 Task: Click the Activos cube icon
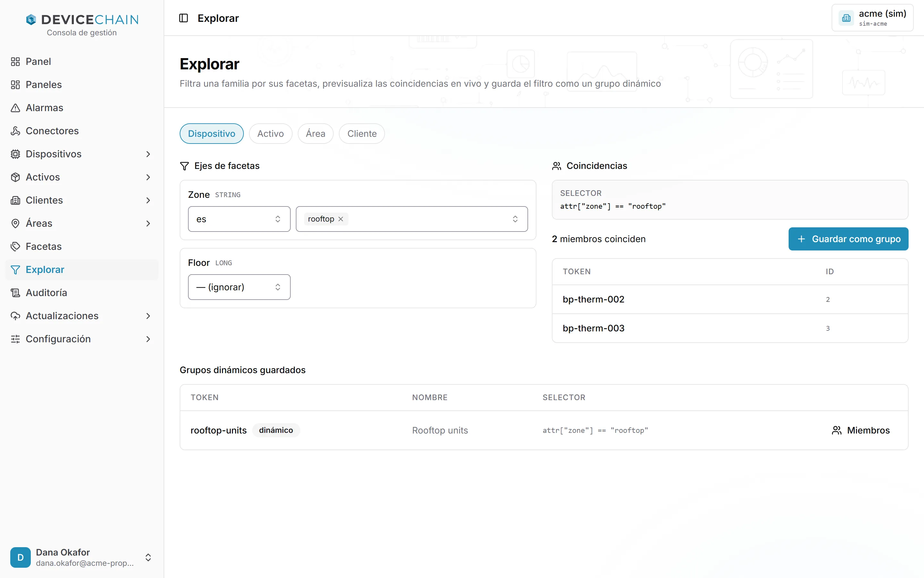15,177
